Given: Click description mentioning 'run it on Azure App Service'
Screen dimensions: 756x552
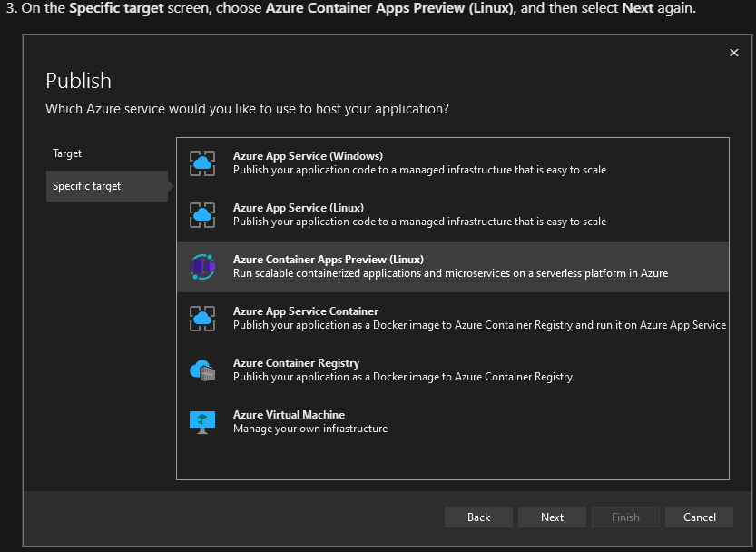Looking at the screenshot, I should coord(480,325).
